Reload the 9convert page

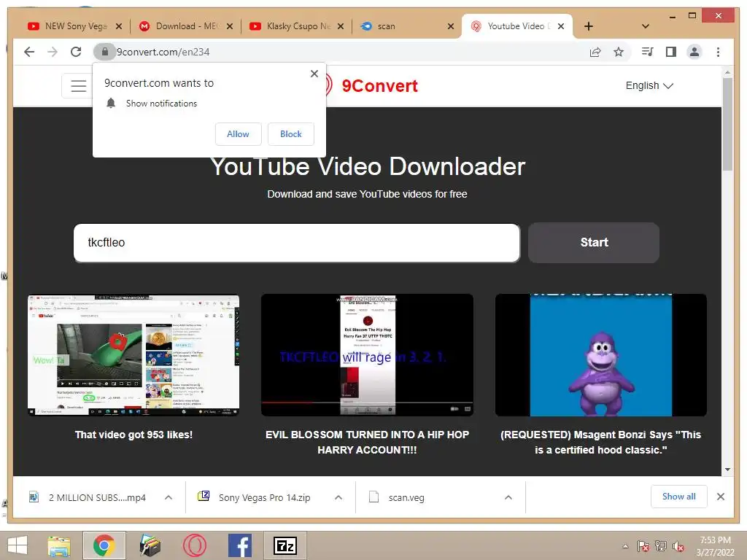pyautogui.click(x=76, y=52)
